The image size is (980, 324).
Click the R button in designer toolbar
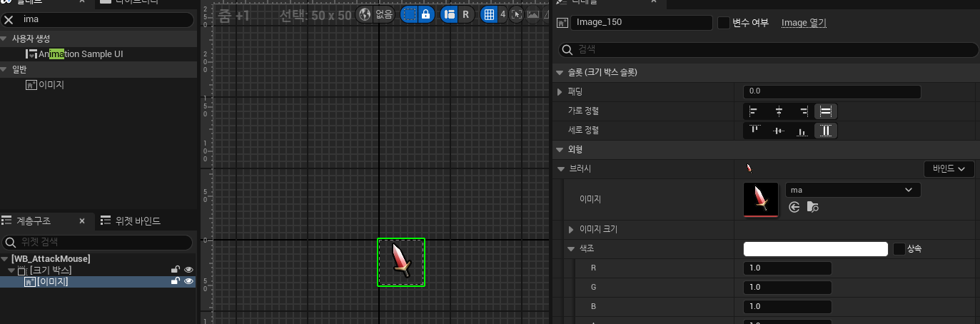466,14
